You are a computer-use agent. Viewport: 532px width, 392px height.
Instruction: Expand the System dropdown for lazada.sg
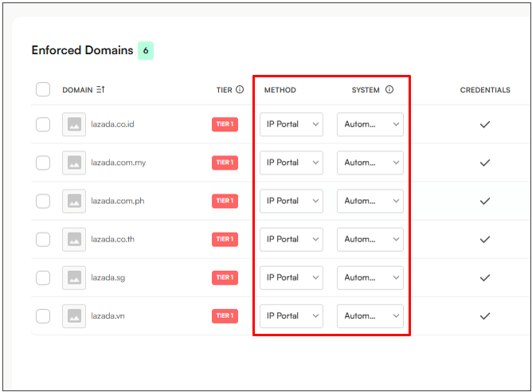pyautogui.click(x=370, y=277)
